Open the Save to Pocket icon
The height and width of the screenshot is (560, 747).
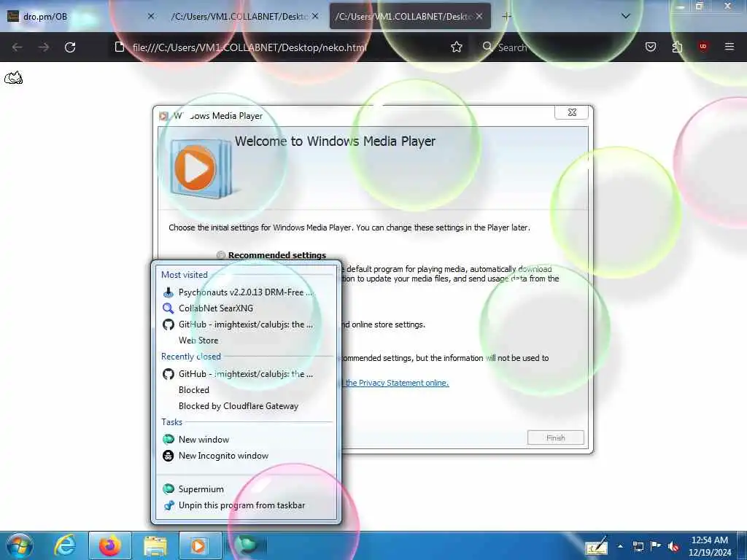tap(651, 47)
